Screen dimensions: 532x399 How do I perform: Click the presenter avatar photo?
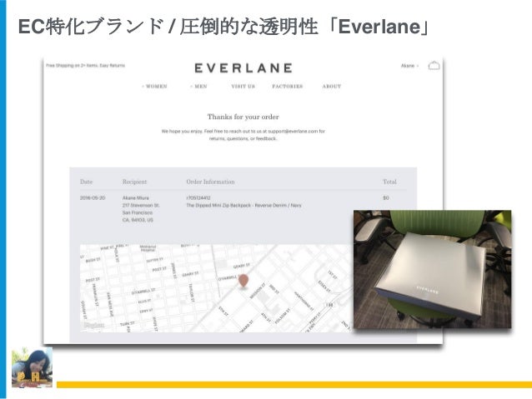click(x=33, y=367)
